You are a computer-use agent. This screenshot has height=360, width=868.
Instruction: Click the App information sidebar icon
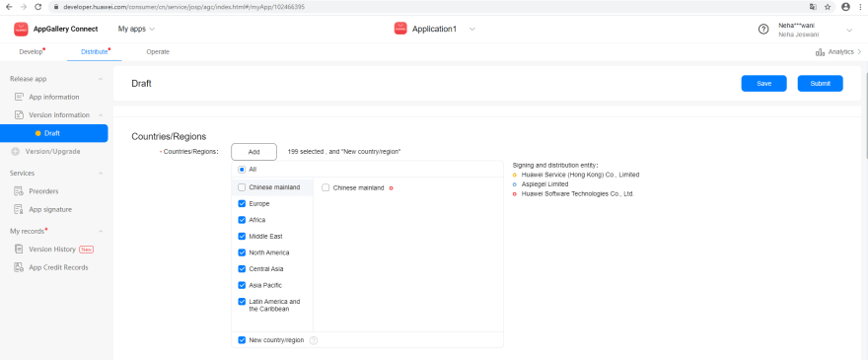coord(19,97)
